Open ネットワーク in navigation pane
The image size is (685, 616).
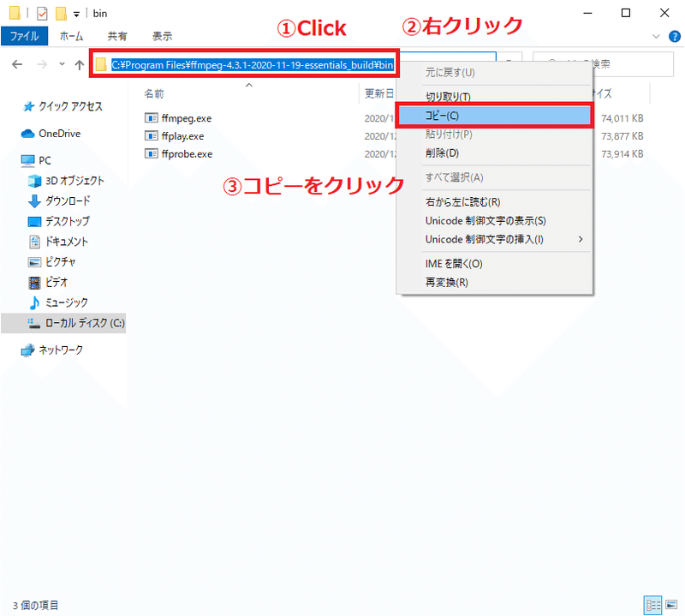pos(61,350)
